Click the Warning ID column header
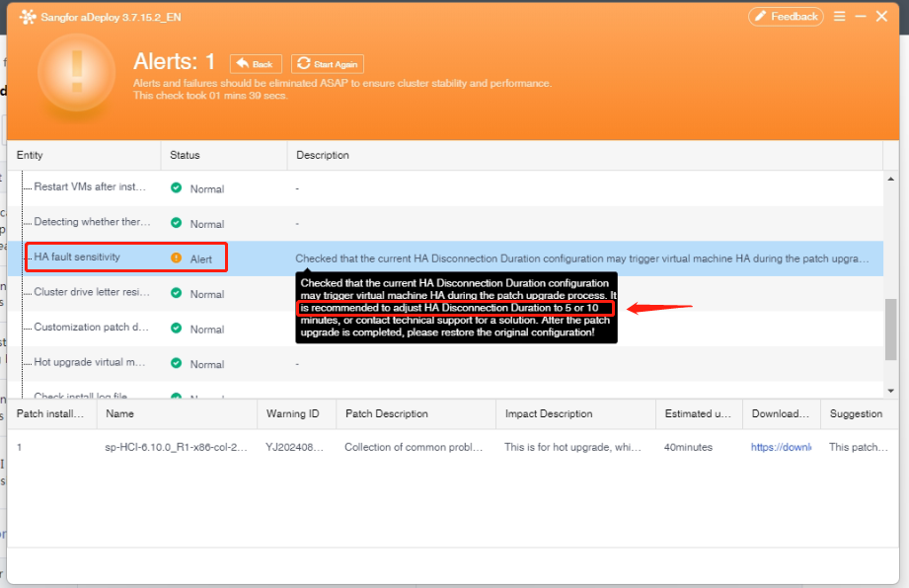Screen dimensions: 909x588 [x=296, y=413]
